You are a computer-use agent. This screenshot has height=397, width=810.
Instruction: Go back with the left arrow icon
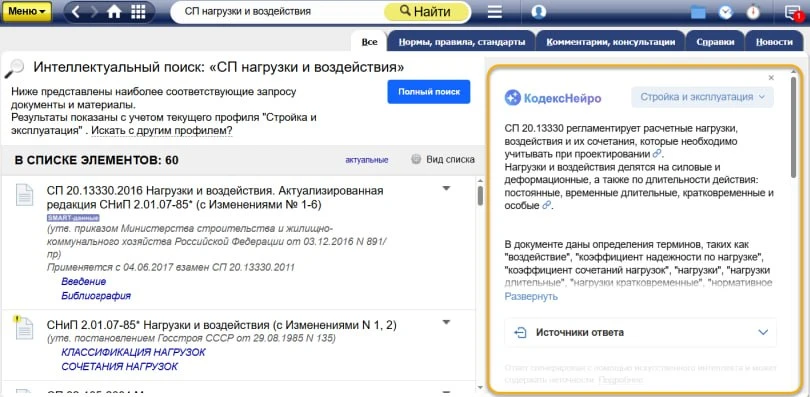76,11
